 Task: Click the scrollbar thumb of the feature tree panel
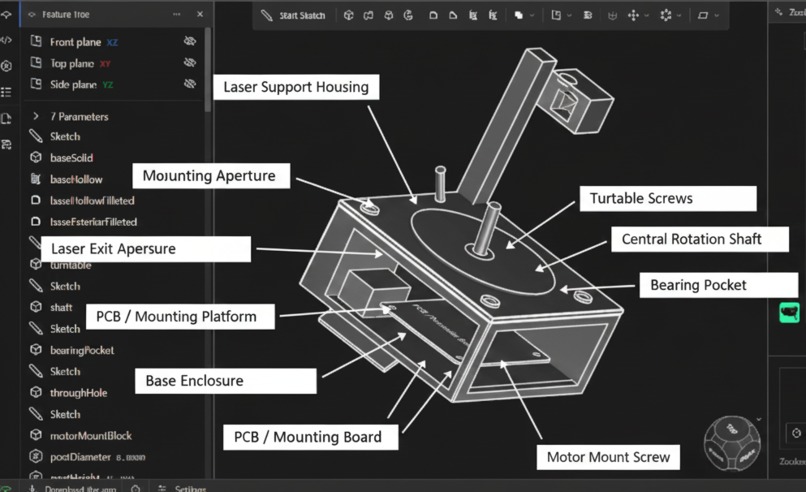pyautogui.click(x=208, y=69)
